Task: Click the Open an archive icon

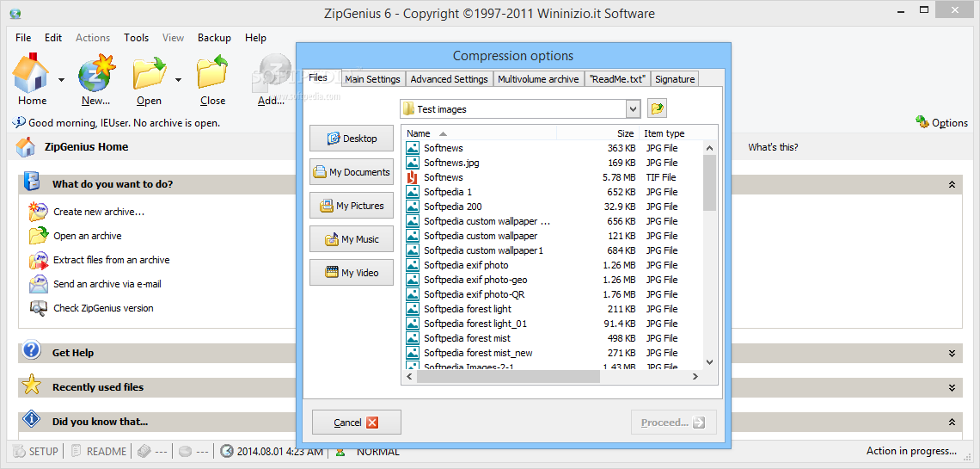Action: tap(38, 236)
